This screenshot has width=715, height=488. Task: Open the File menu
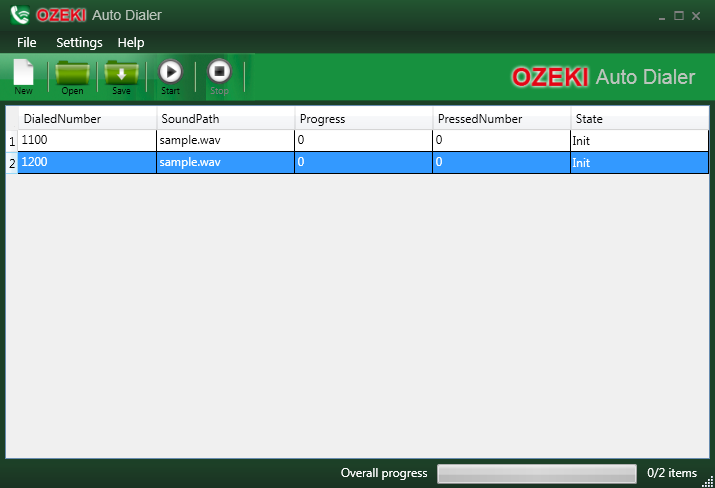point(26,42)
